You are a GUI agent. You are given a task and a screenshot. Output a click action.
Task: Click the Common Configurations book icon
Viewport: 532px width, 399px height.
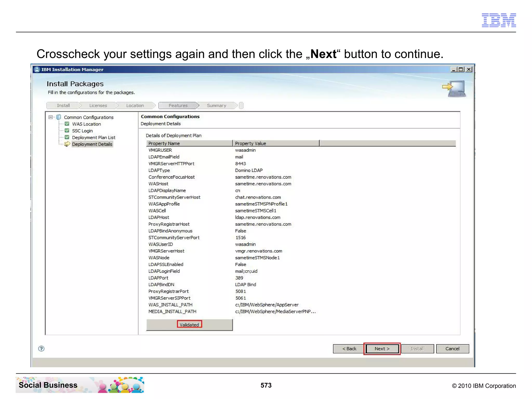(59, 117)
